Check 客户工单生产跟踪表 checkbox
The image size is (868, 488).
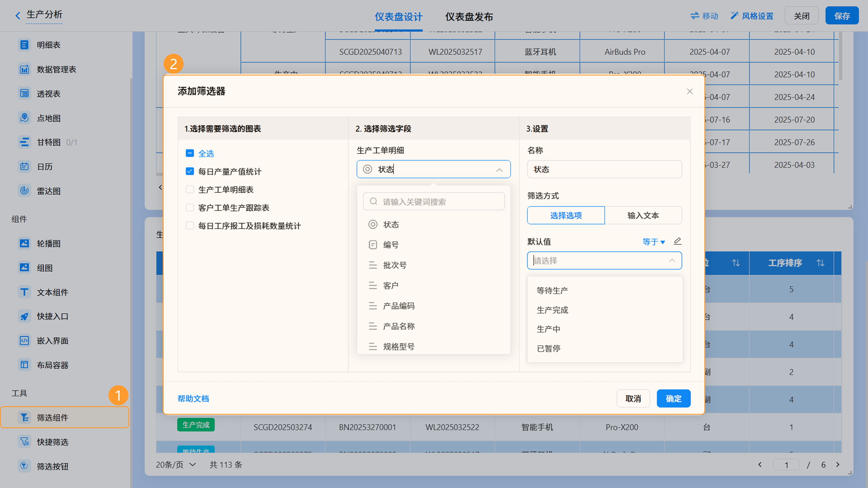(x=190, y=208)
